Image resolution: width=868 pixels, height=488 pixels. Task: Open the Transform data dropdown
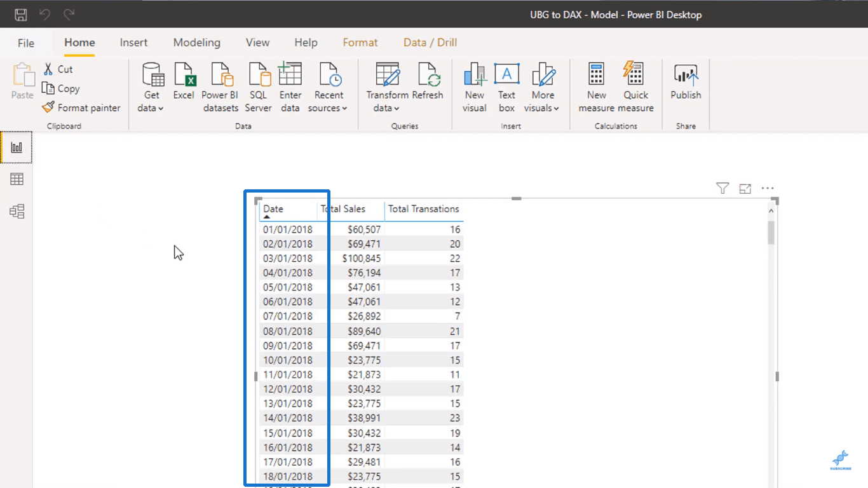coord(387,88)
